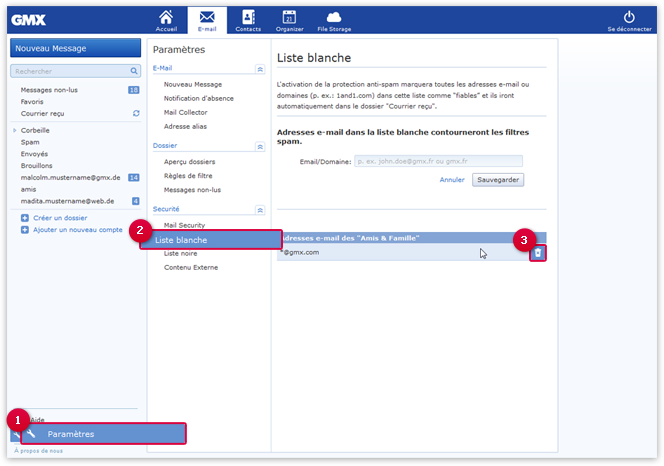Collapse the Securité settings section
Image resolution: width=664 pixels, height=466 pixels.
(x=260, y=210)
